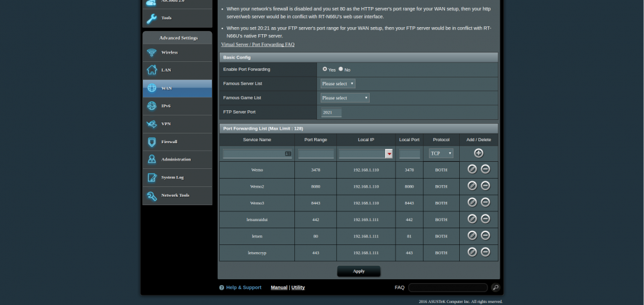Expand the Local IP client dropdown arrow
The height and width of the screenshot is (305, 644).
click(388, 153)
